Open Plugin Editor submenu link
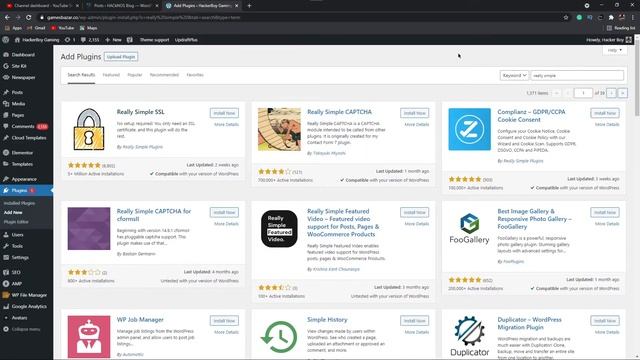This screenshot has height=360, width=640. 16,222
